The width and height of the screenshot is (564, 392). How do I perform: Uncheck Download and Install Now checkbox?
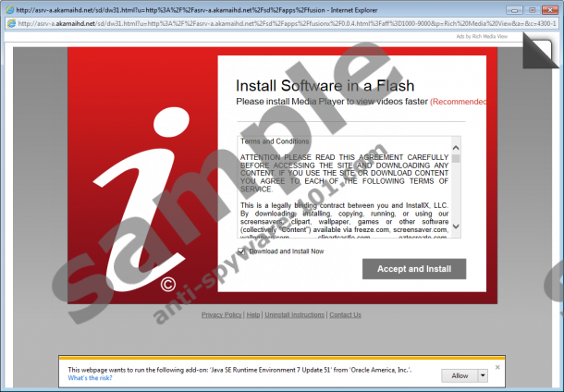click(241, 251)
